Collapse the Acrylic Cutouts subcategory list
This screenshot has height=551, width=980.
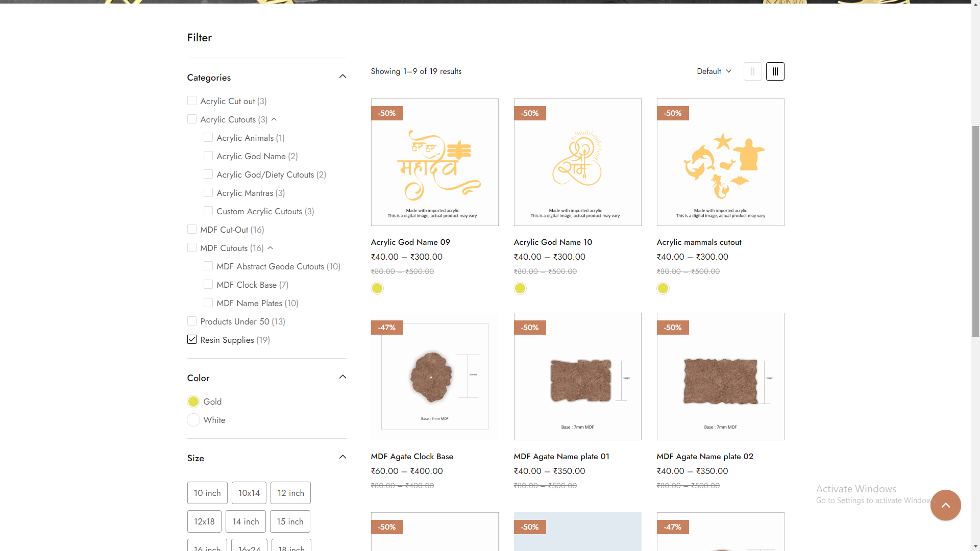pyautogui.click(x=274, y=119)
